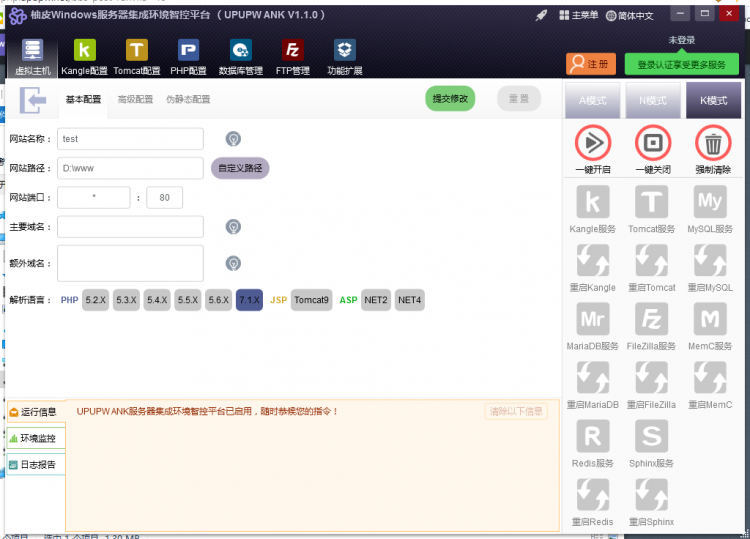This screenshot has height=539, width=750.
Task: Open Tomcat配置 settings icon
Action: [x=136, y=52]
